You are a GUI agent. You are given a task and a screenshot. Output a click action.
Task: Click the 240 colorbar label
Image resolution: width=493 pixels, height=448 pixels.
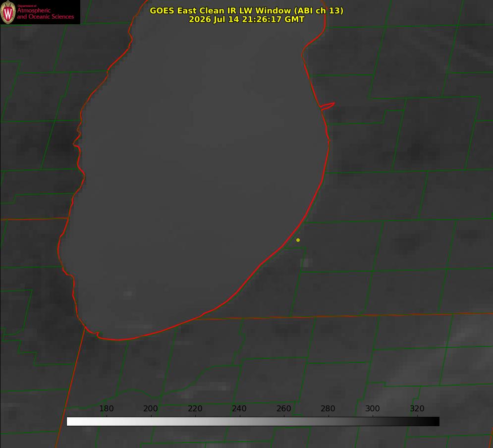coord(239,408)
